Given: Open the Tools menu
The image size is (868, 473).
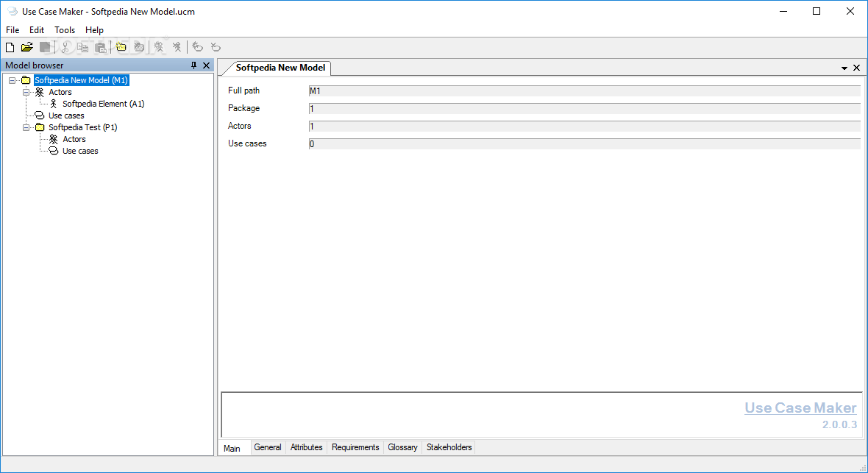Looking at the screenshot, I should (x=65, y=30).
